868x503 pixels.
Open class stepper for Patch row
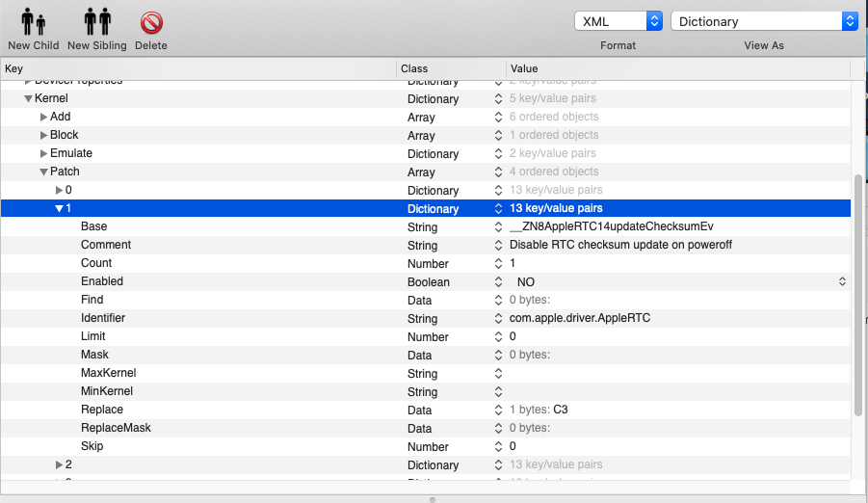pyautogui.click(x=498, y=172)
